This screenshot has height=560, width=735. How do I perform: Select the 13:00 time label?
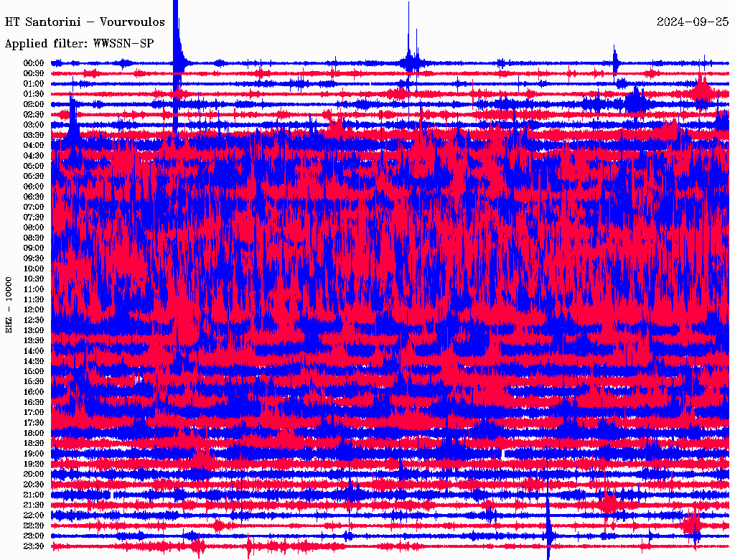point(34,330)
